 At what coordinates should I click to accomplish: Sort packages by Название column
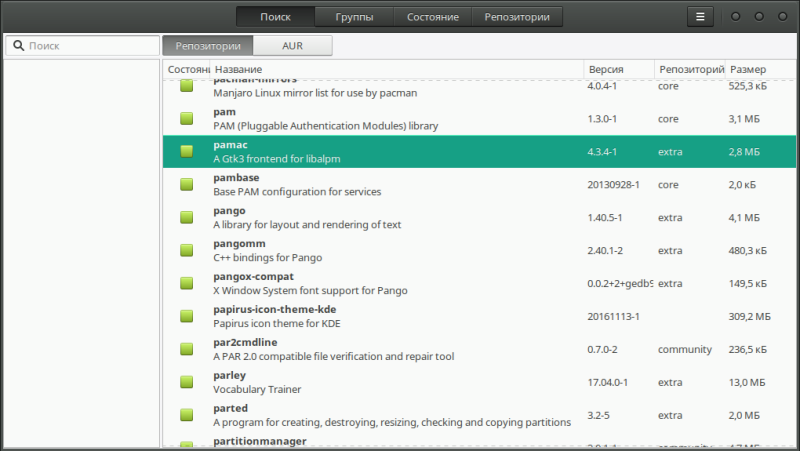click(x=397, y=70)
